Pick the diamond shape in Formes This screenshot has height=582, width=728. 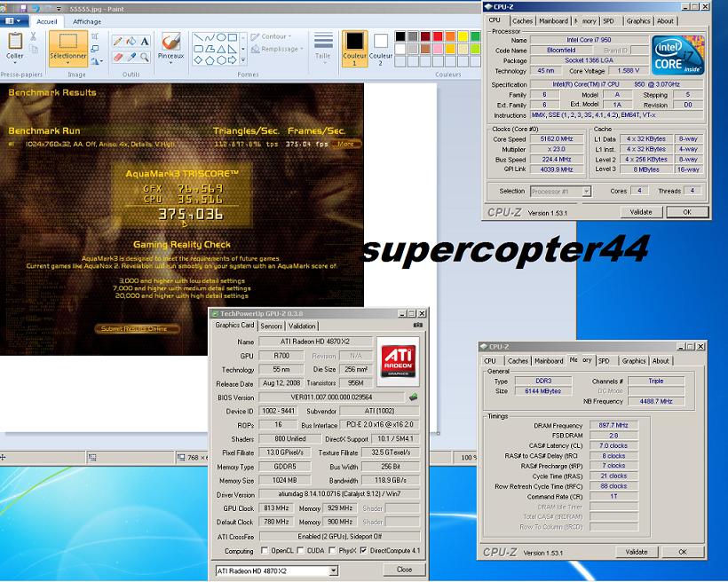[199, 59]
